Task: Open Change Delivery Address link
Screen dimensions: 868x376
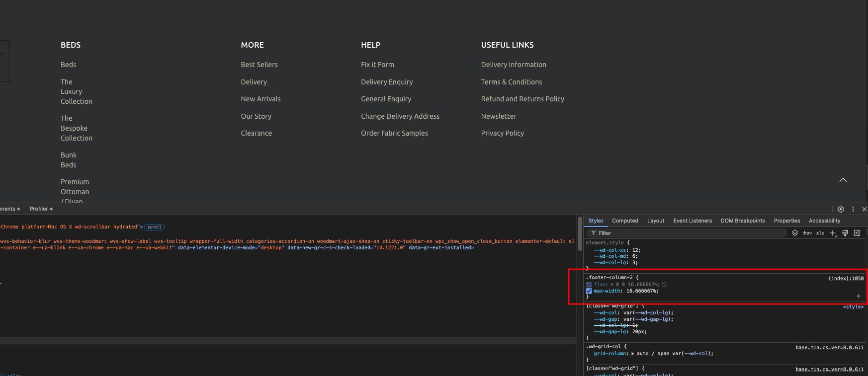Action: 400,116
